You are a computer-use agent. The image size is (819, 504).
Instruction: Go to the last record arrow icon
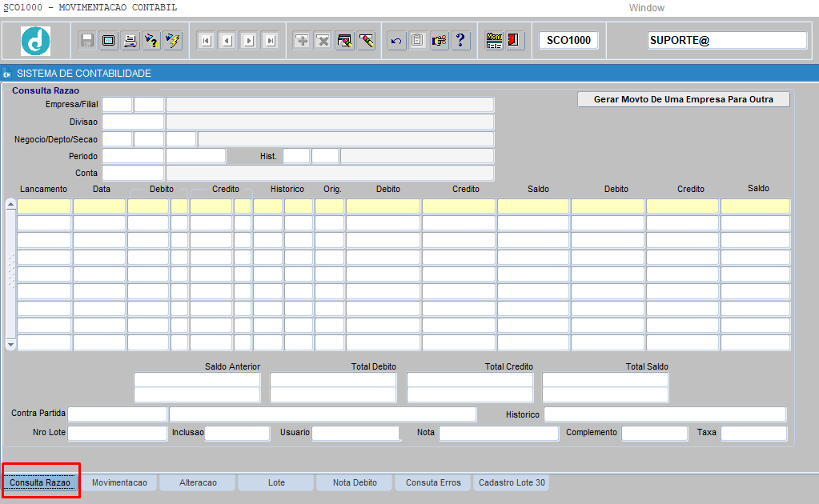click(271, 40)
